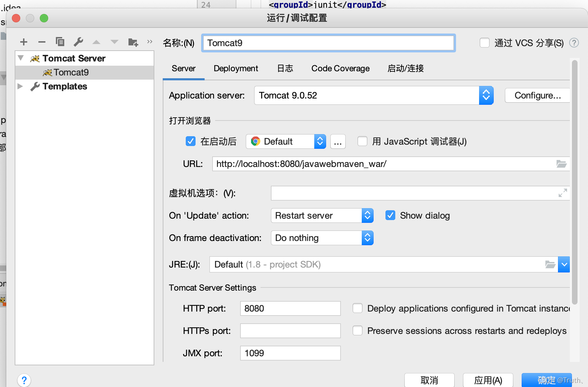
Task: Switch to the Deployment tab
Action: (x=236, y=68)
